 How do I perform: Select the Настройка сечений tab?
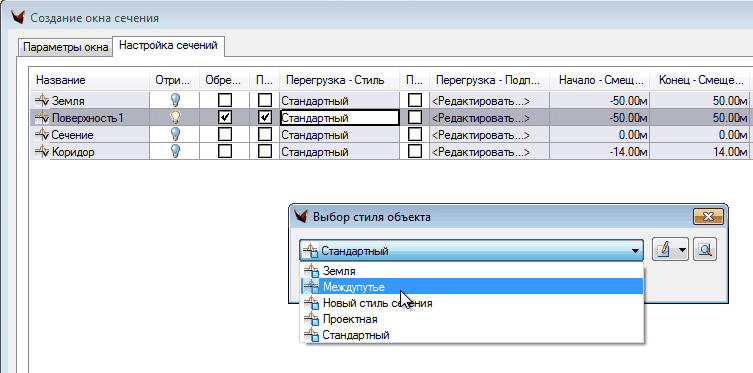click(x=169, y=46)
